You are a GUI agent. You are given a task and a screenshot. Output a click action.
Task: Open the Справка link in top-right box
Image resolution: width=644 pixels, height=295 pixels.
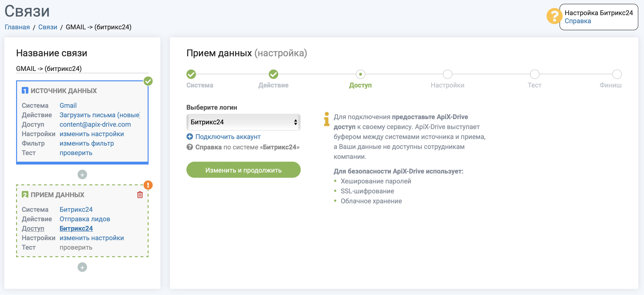click(578, 21)
